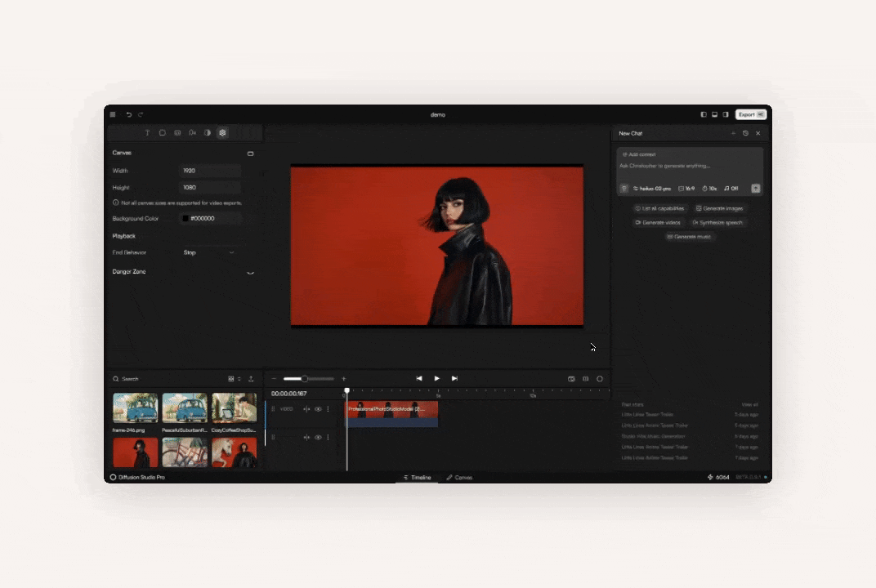Click the timeline zoom slider handle
This screenshot has height=588, width=876.
pos(305,379)
